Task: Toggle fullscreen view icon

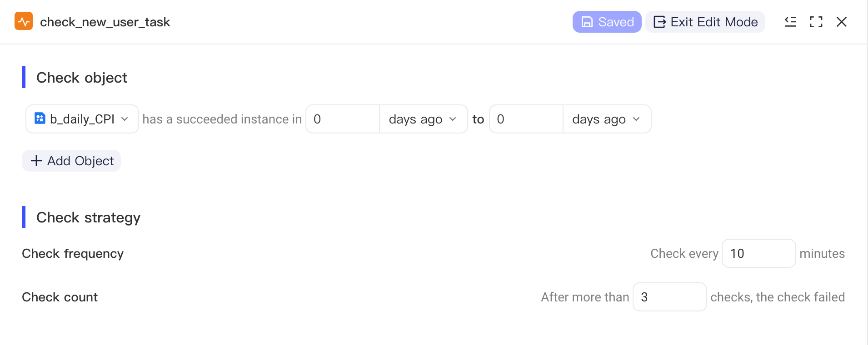Action: point(816,22)
